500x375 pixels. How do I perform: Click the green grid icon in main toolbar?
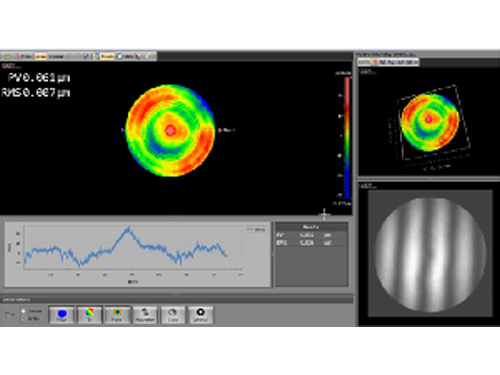click(x=7, y=56)
